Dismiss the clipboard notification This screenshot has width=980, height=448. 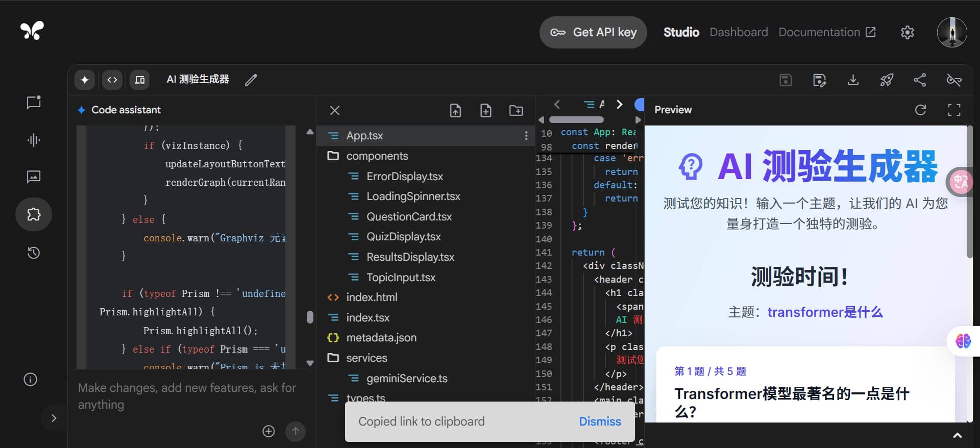(600, 421)
